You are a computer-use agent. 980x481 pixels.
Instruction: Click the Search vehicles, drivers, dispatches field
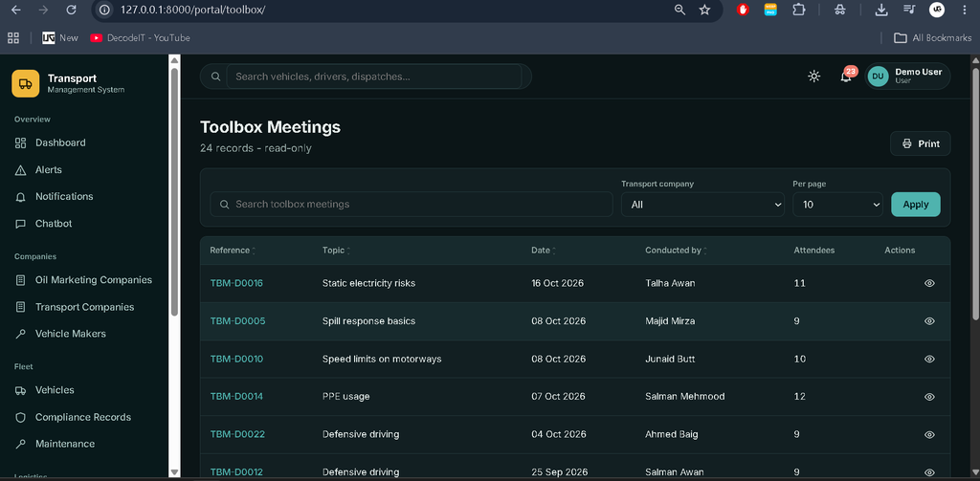click(374, 77)
